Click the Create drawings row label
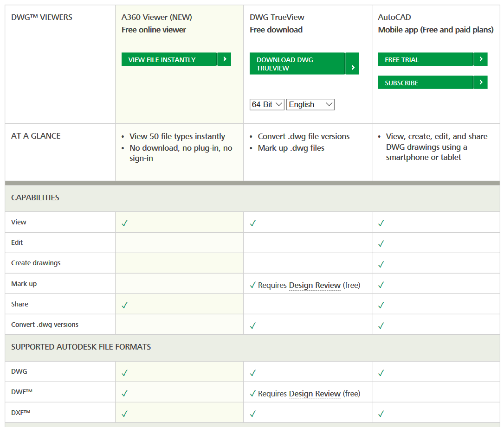504x427 pixels. tap(36, 263)
